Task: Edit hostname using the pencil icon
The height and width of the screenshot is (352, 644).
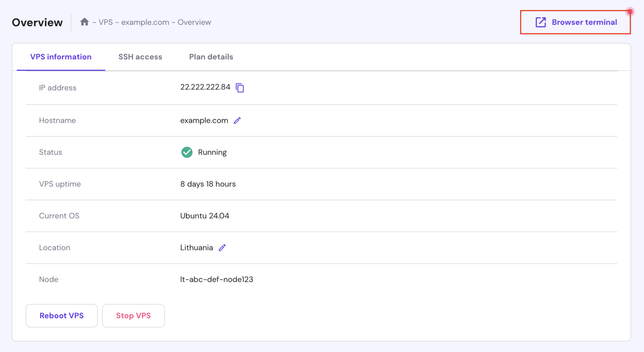Action: 237,121
